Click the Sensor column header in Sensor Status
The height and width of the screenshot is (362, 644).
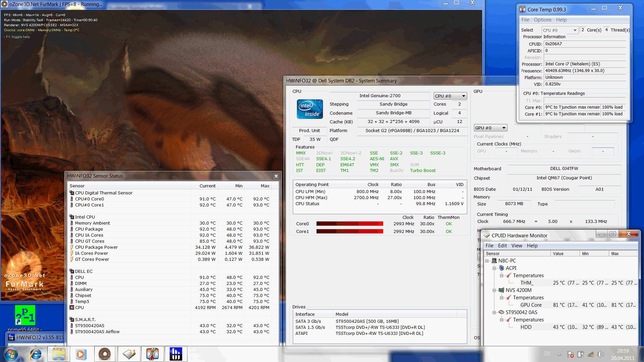click(x=129, y=186)
